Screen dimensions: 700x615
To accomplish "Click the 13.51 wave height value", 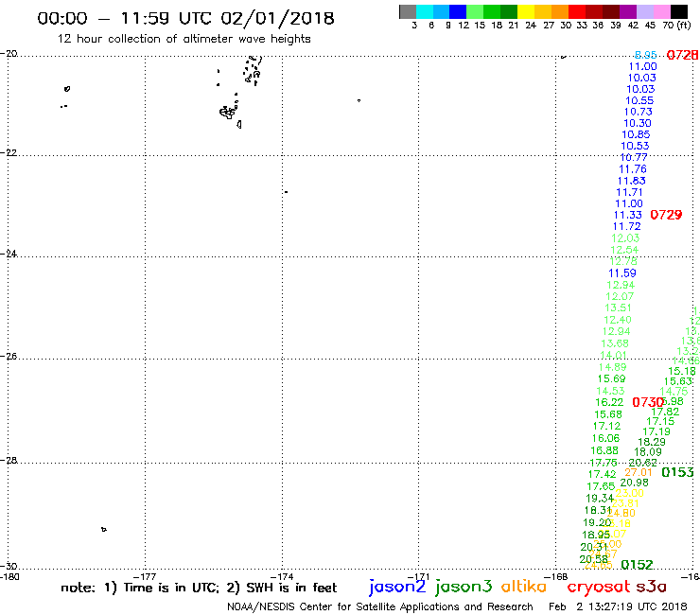I will click(x=618, y=307).
